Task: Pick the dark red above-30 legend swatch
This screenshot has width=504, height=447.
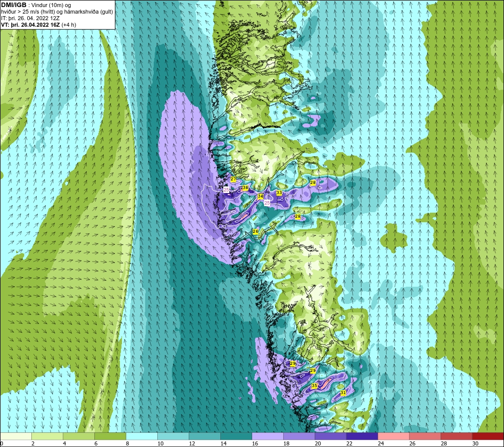Action: (488, 436)
